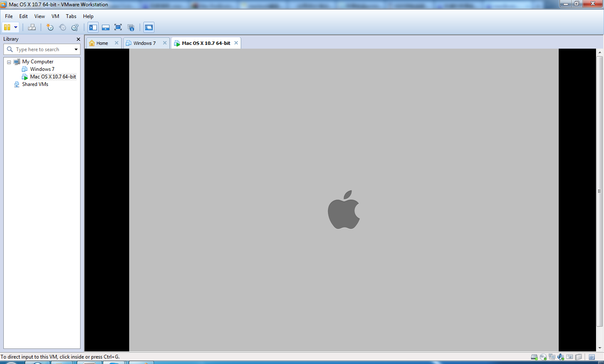
Task: Toggle the console view toolbar button
Action: click(149, 27)
